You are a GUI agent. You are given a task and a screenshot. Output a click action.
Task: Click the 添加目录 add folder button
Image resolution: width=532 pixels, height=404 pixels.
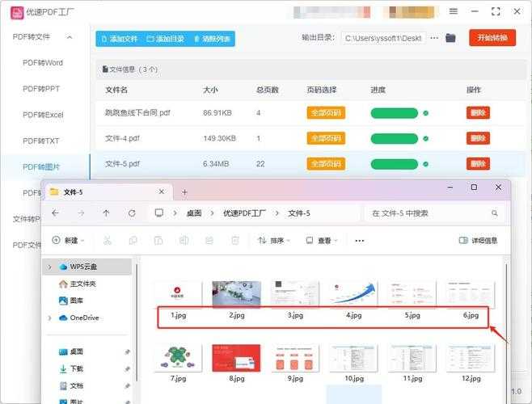(x=166, y=39)
